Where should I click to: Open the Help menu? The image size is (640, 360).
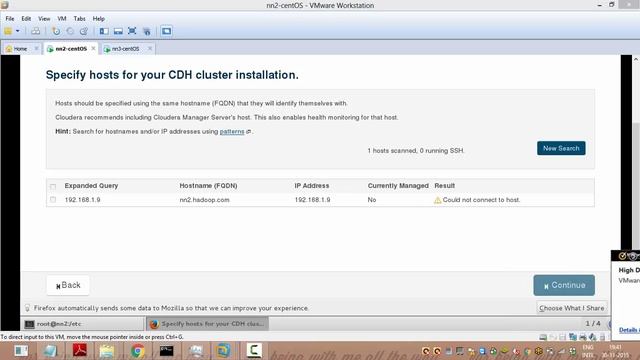click(x=98, y=18)
